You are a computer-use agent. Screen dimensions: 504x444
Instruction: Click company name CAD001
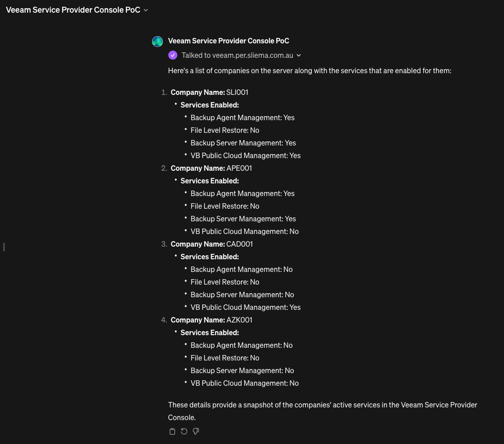coord(239,244)
